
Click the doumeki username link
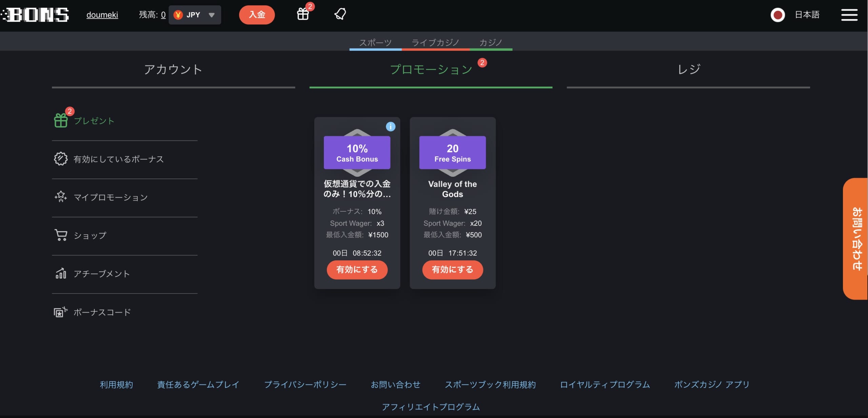click(102, 15)
